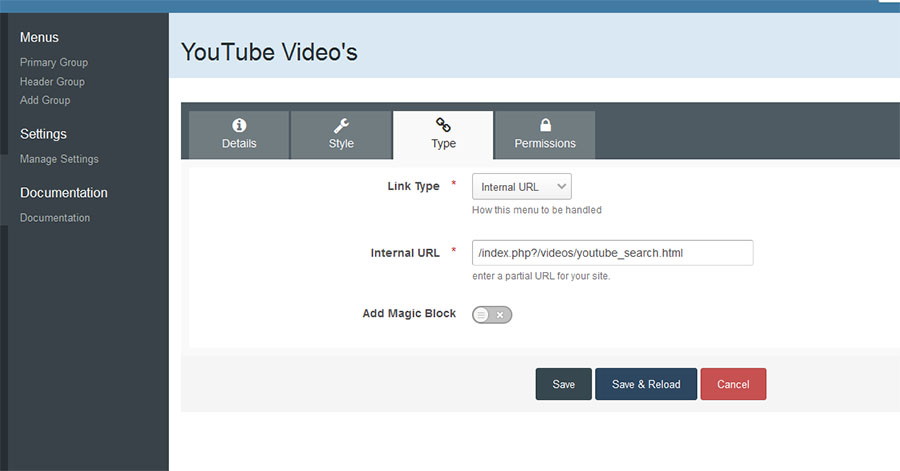Screen dimensions: 900x471
Task: Click the chain link icon on Type tab
Action: (x=443, y=125)
